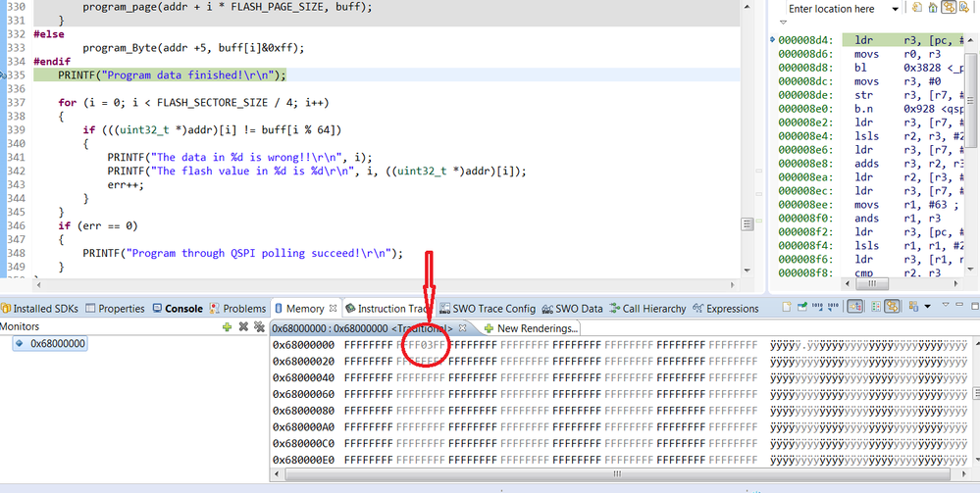Click the err++ statement on line 343
Viewport: 980px width, 493px height.
tap(125, 185)
